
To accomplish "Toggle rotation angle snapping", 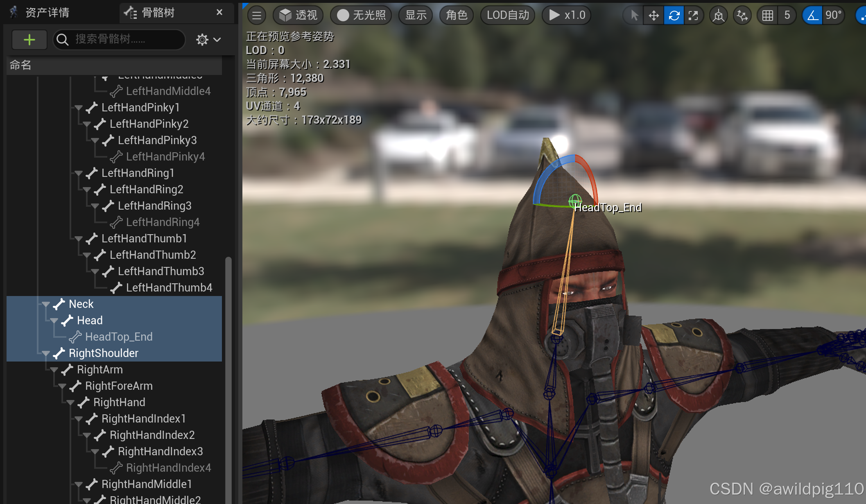I will 813,16.
